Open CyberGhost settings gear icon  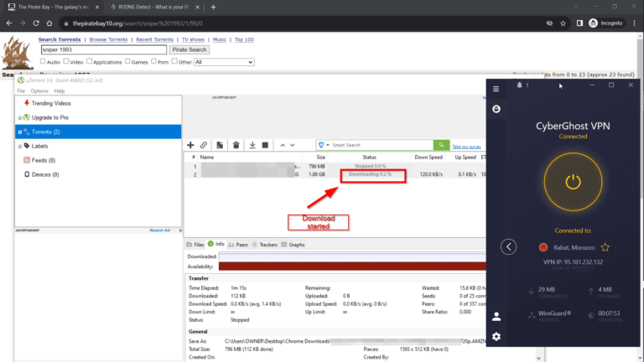(497, 337)
